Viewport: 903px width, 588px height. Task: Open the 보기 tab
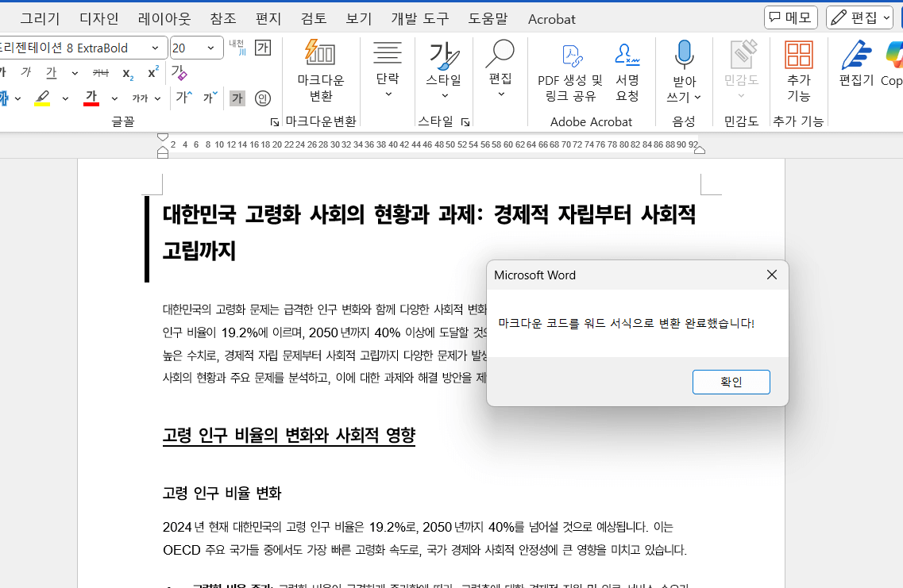[x=359, y=19]
